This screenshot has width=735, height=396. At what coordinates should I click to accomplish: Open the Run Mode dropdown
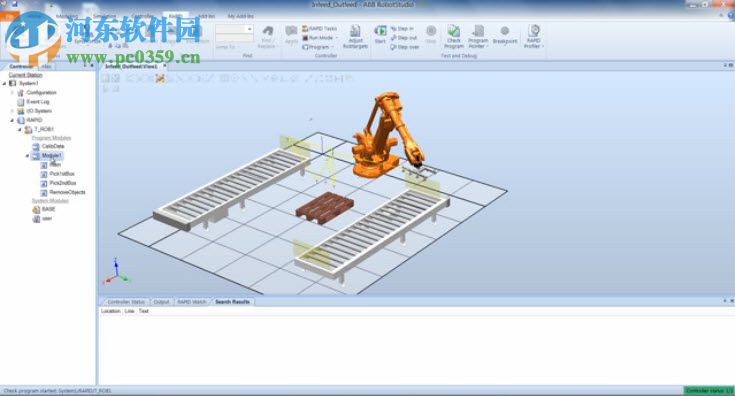point(320,37)
